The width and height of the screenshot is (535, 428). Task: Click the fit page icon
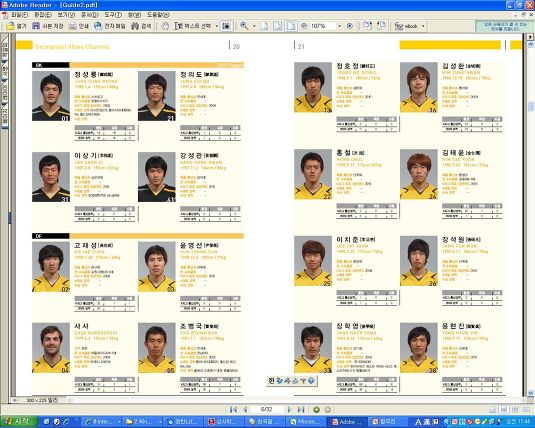tap(277, 26)
